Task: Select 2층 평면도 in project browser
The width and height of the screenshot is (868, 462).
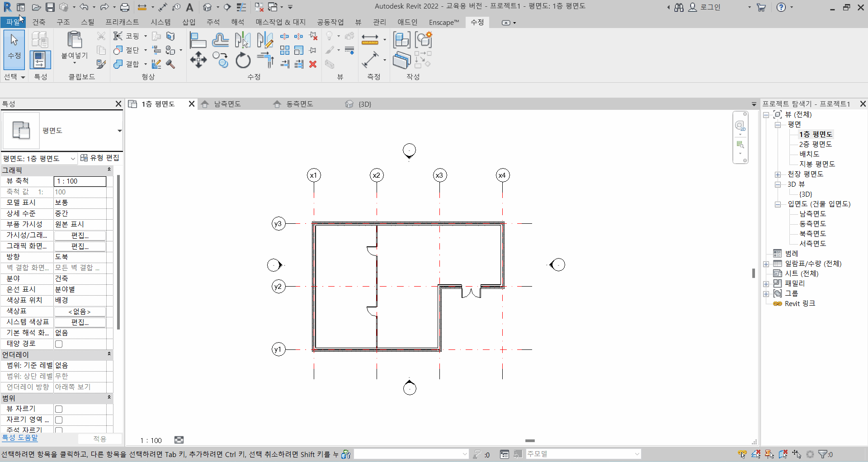Action: pyautogui.click(x=815, y=144)
